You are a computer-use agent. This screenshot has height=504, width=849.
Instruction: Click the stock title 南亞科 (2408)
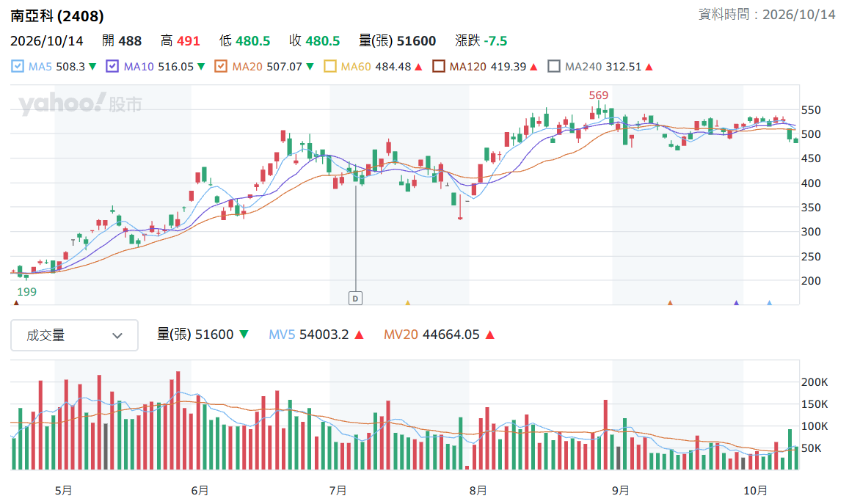pos(57,15)
